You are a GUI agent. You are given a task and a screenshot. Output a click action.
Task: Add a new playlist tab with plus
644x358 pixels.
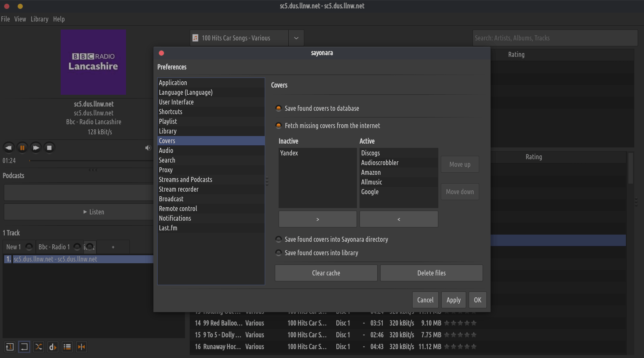113,247
